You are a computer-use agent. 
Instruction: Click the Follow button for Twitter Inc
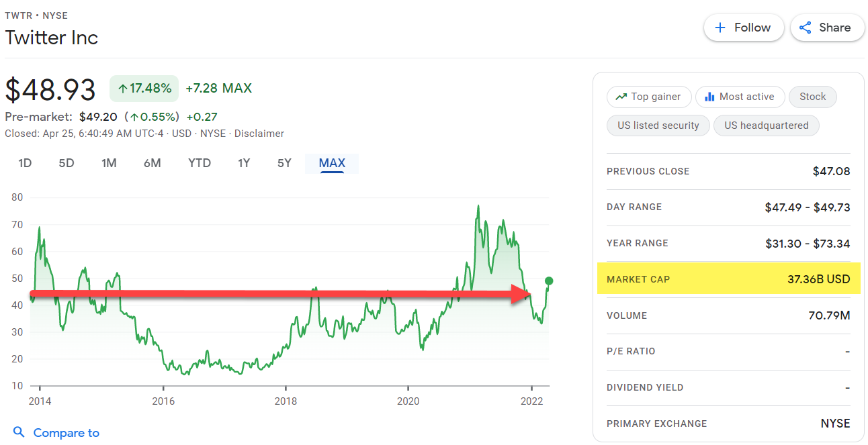(x=744, y=28)
